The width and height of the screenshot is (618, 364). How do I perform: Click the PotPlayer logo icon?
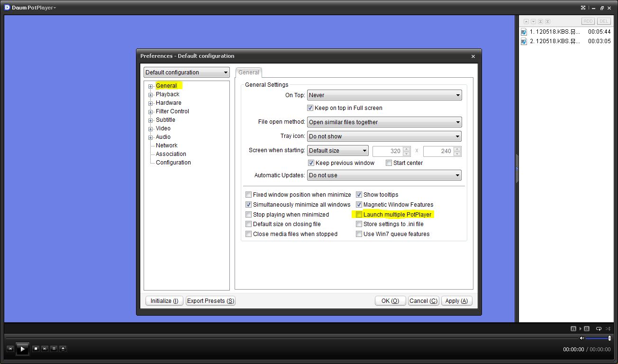(x=7, y=8)
